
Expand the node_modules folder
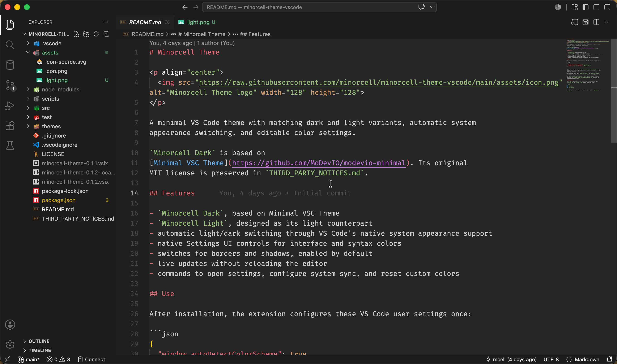pyautogui.click(x=28, y=90)
